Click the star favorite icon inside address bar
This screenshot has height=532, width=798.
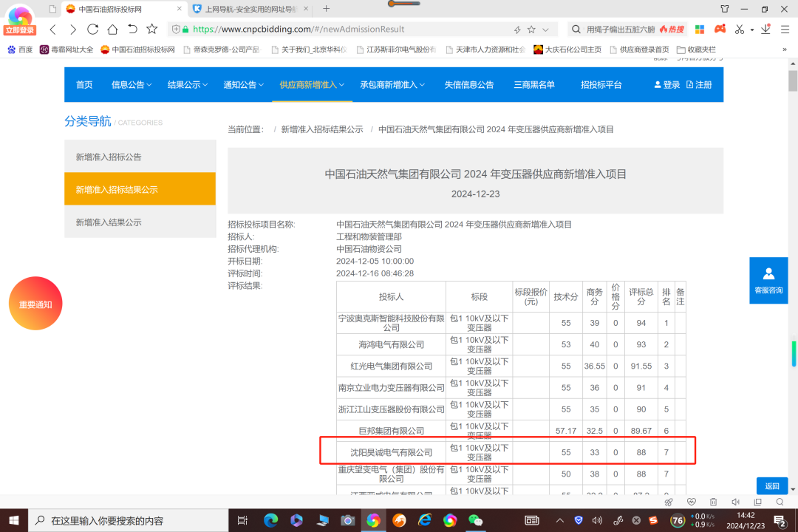coord(531,30)
